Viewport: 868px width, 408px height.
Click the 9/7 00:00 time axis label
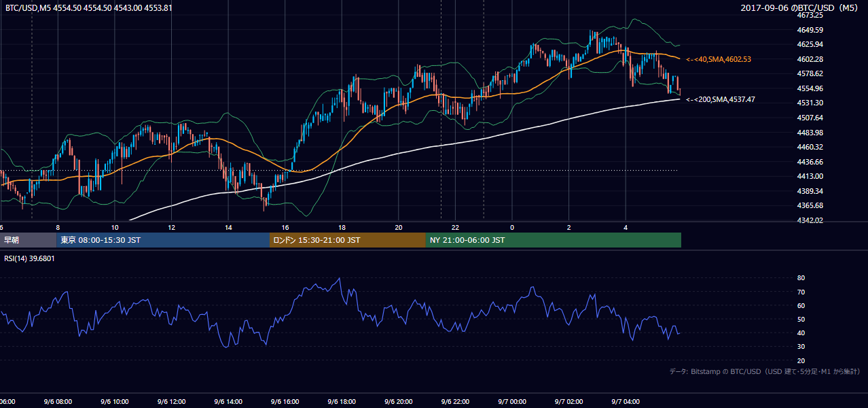coord(512,402)
